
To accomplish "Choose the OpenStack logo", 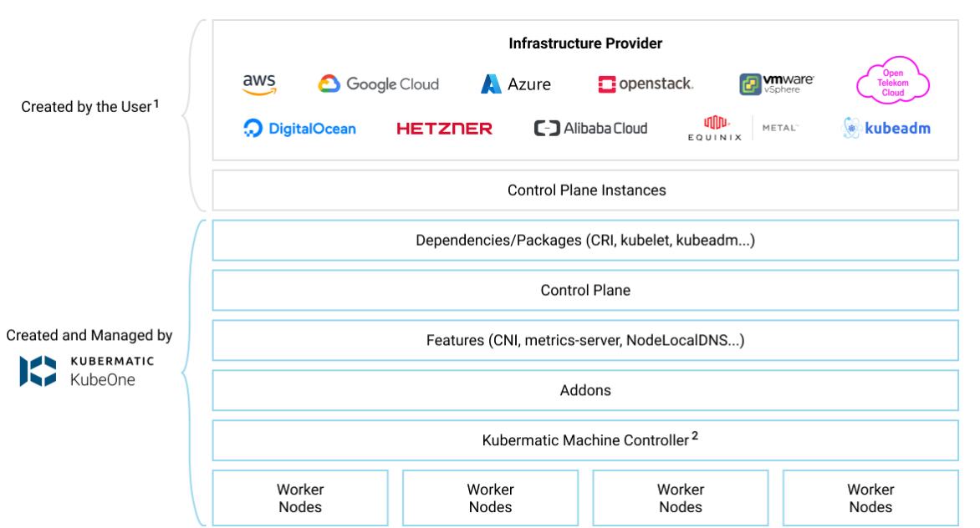I will [646, 84].
